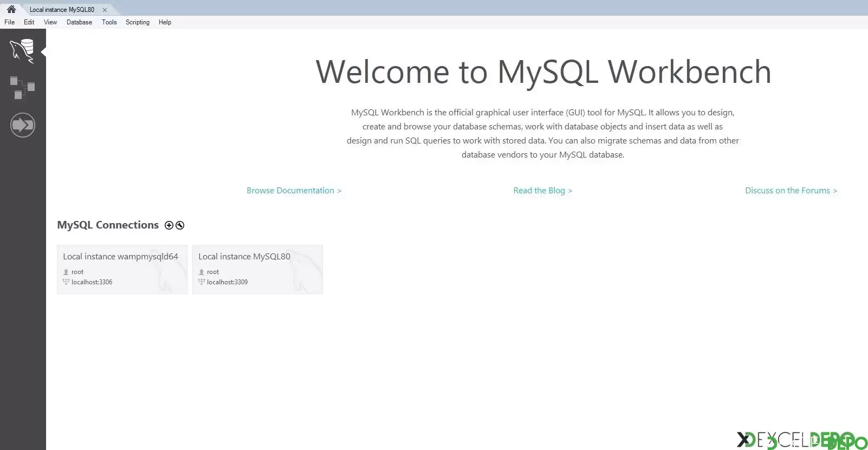The image size is (868, 450).
Task: Open Local instance MySQL80 connection tile
Action: coord(257,270)
